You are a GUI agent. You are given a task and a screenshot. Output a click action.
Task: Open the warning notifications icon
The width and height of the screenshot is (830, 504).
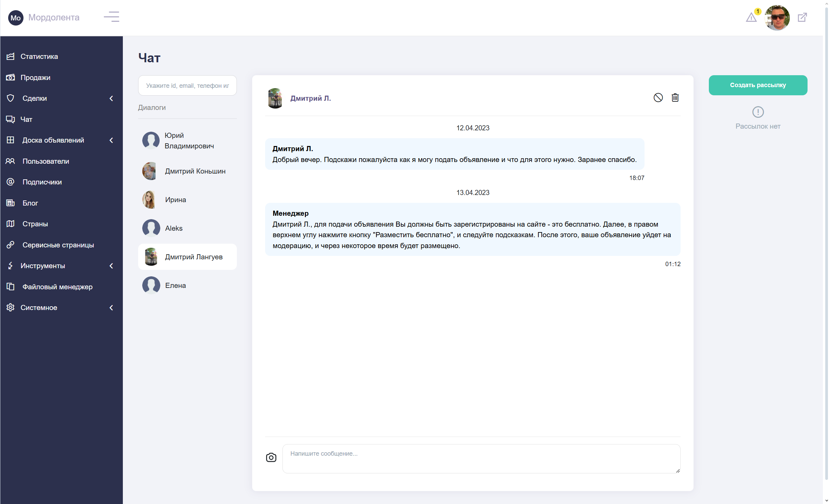(751, 17)
